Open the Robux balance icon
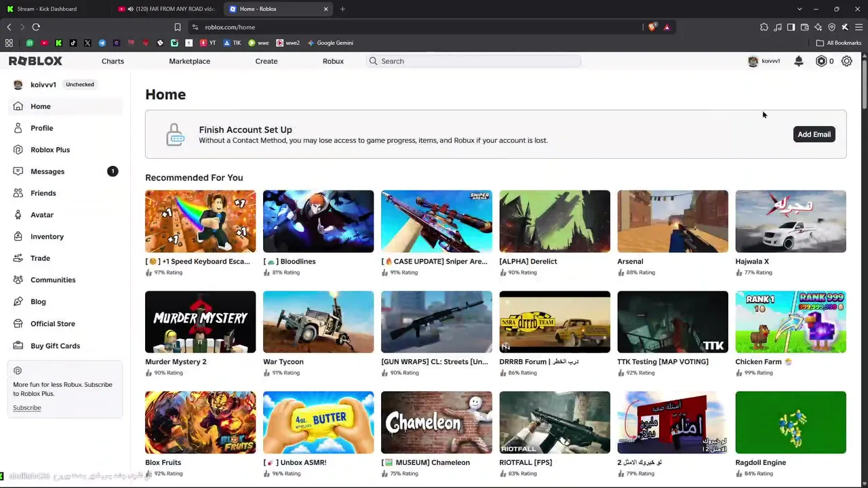Image resolution: width=868 pixels, height=488 pixels. tap(821, 61)
